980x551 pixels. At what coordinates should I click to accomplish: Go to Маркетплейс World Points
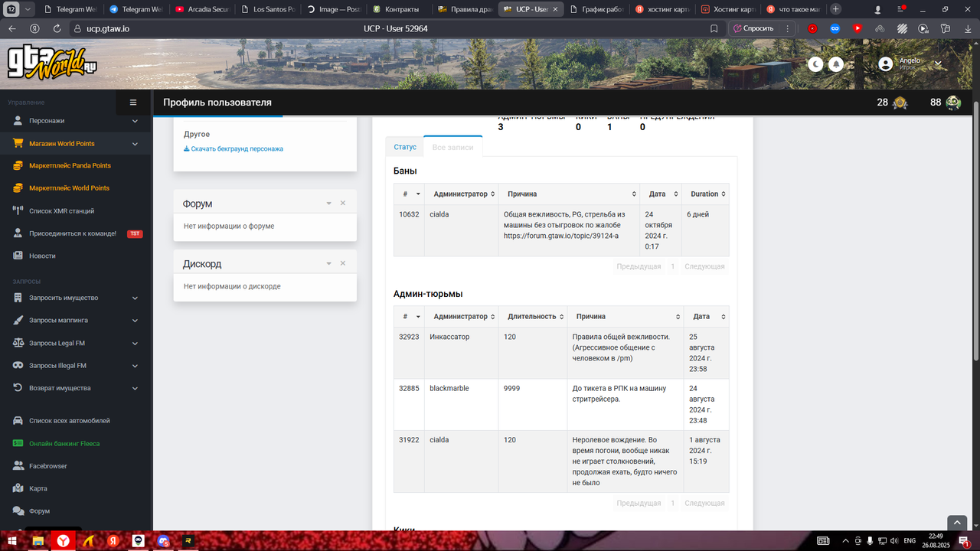tap(69, 187)
